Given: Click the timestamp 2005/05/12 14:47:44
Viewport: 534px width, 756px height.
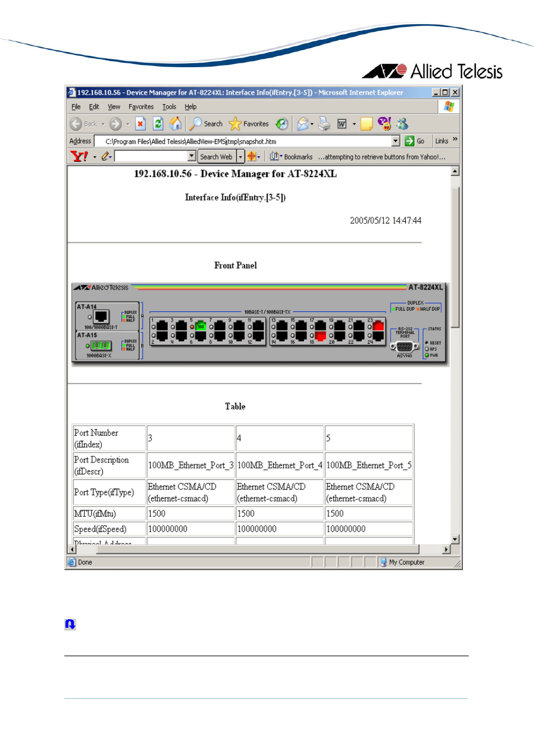Looking at the screenshot, I should [x=386, y=221].
